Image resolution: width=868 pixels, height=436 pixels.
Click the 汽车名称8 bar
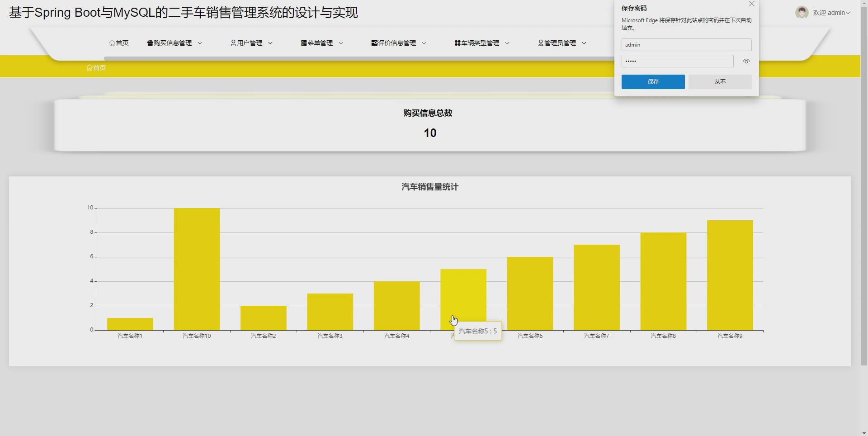664,281
